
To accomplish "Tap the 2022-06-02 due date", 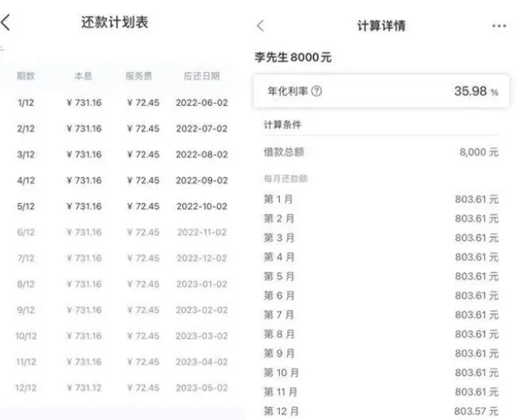I will 201,103.
